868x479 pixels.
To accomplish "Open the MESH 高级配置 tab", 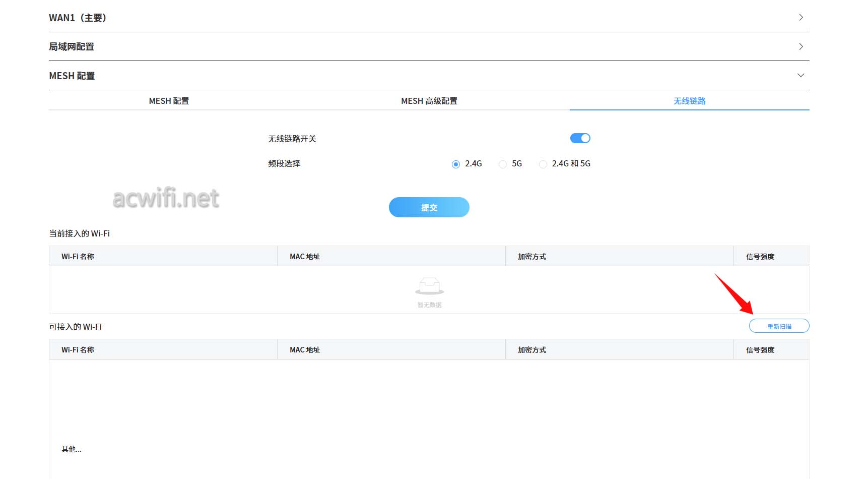I will [x=429, y=101].
